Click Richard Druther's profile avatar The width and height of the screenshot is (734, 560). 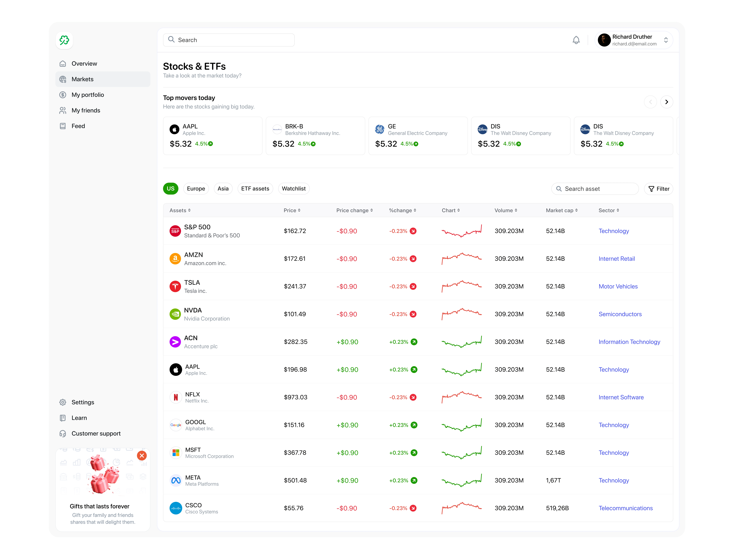604,40
